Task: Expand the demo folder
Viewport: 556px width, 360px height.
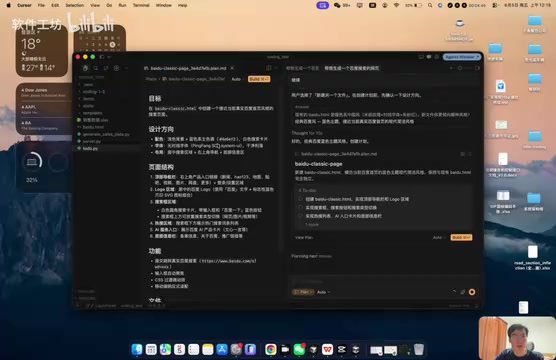Action: click(x=89, y=99)
